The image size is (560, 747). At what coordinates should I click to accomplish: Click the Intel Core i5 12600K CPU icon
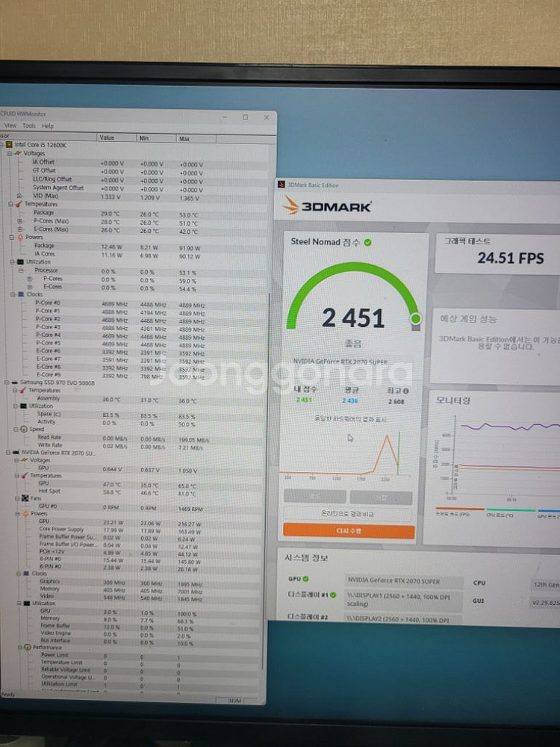point(9,144)
